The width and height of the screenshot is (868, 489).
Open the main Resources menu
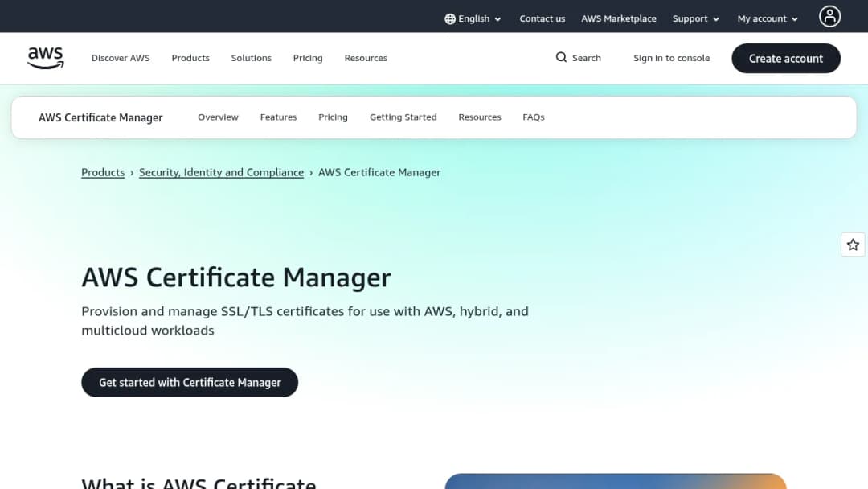click(x=366, y=58)
